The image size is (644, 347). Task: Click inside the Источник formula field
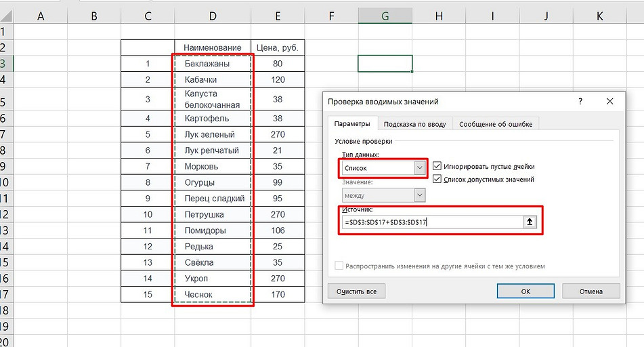click(x=431, y=222)
